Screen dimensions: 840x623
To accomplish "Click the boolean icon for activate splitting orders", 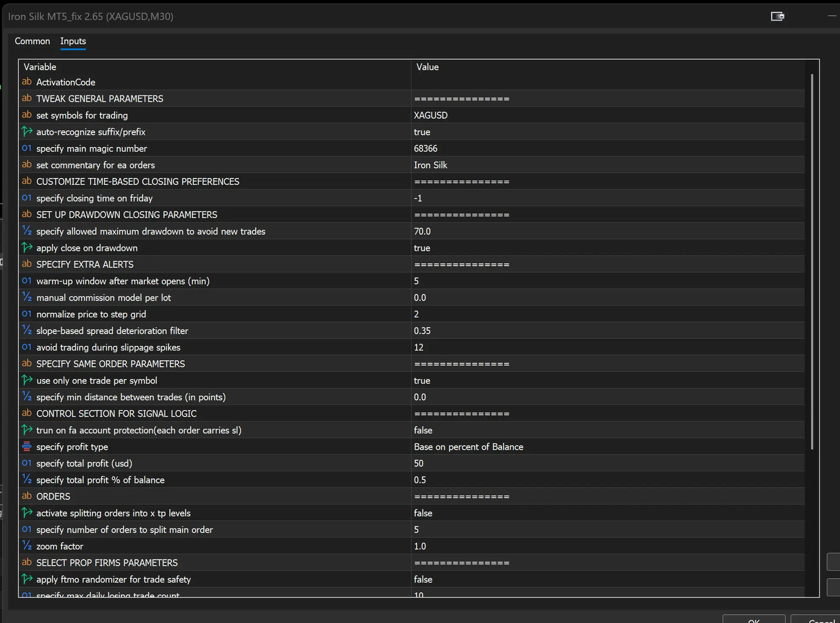I will [27, 513].
